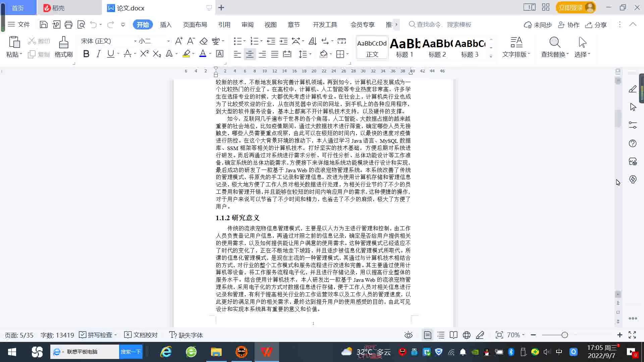
Task: Click Document Proofing in status bar
Action: pyautogui.click(x=141, y=335)
